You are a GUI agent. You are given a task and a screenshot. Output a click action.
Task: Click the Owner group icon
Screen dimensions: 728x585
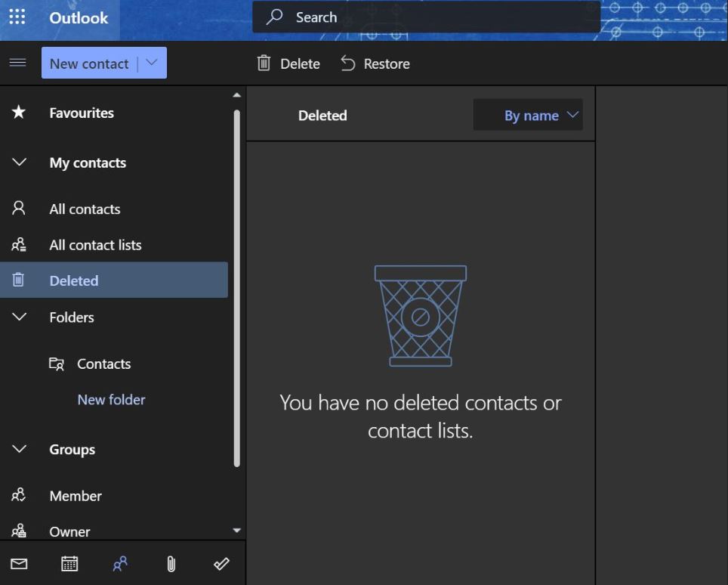pos(19,531)
